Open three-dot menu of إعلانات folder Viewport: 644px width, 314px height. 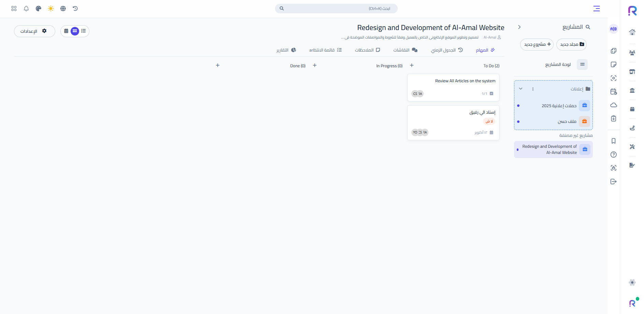pyautogui.click(x=533, y=89)
